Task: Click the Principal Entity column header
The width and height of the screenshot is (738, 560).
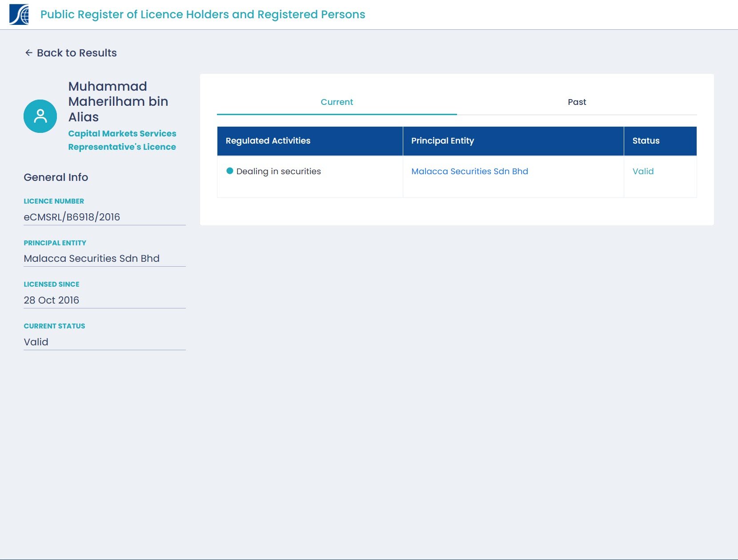Action: (442, 141)
